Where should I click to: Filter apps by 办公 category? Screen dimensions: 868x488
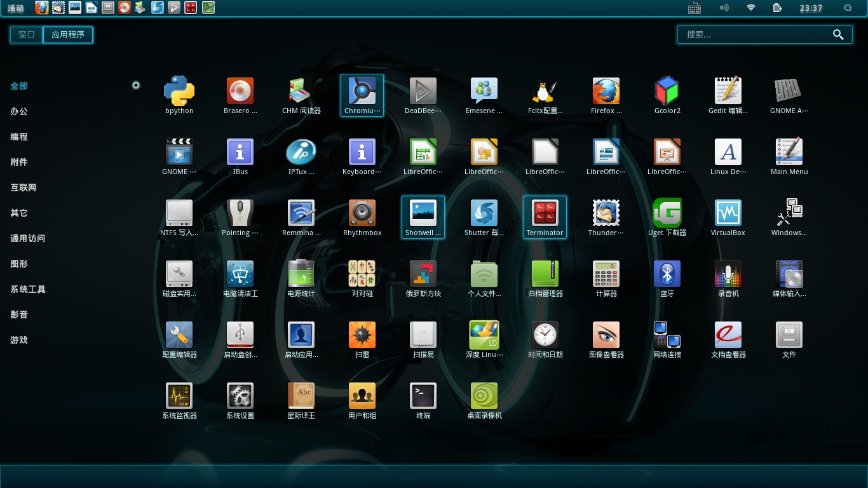click(19, 111)
